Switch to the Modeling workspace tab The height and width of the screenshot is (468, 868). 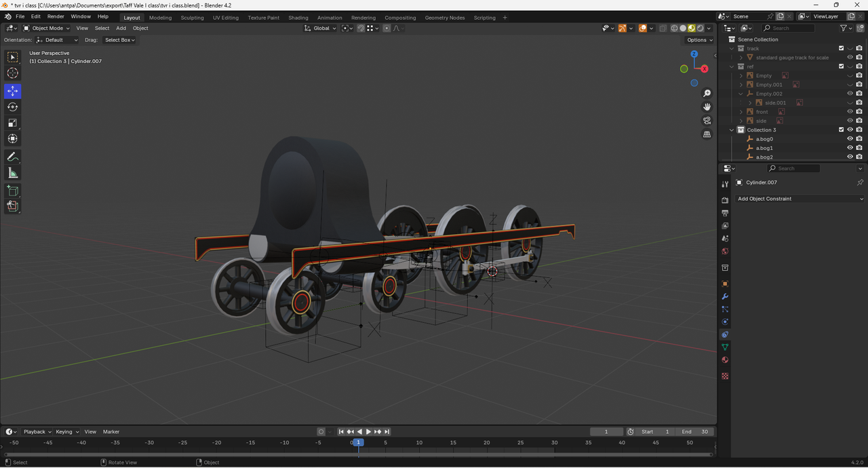[x=160, y=18]
